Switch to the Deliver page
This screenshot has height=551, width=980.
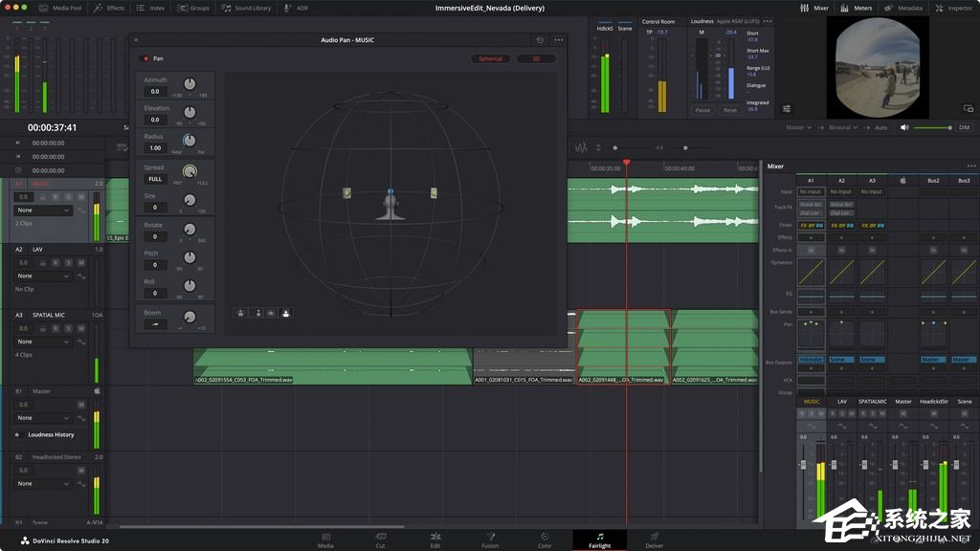654,540
